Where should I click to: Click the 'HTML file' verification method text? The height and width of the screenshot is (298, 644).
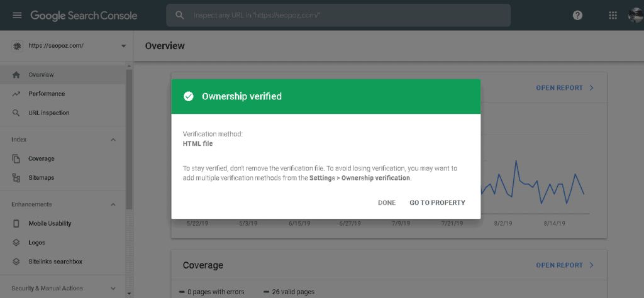click(x=197, y=144)
